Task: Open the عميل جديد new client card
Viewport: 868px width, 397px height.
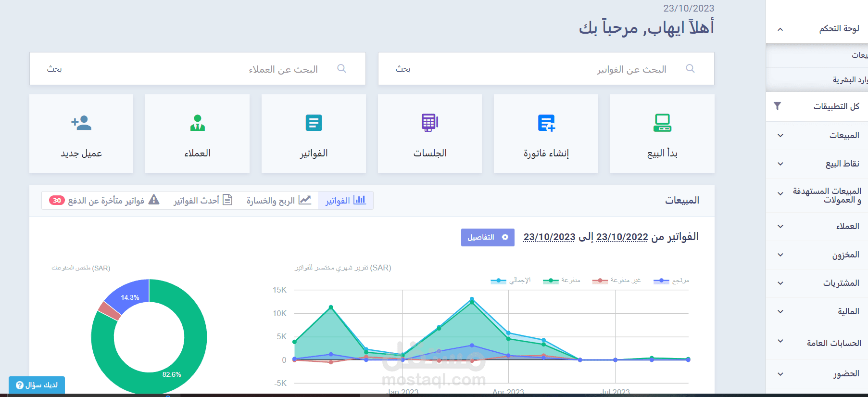Action: click(x=81, y=134)
